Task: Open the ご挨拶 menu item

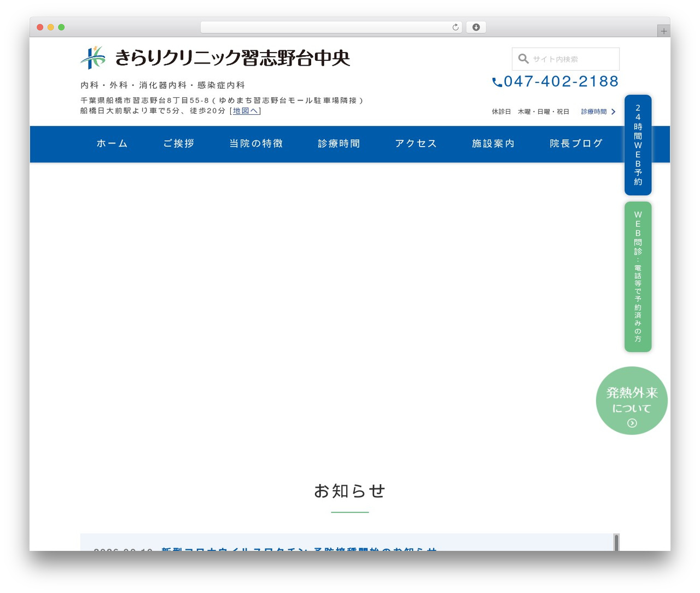Action: pos(179,143)
